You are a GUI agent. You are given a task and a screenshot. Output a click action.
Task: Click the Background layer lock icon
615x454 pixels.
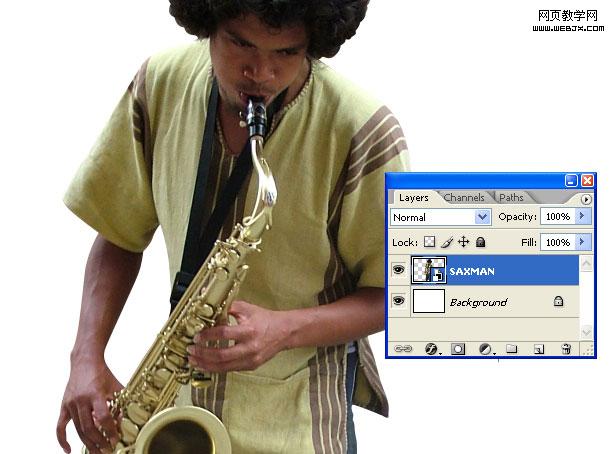tap(558, 301)
